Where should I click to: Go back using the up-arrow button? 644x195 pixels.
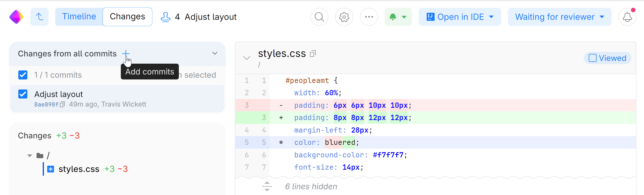click(39, 17)
